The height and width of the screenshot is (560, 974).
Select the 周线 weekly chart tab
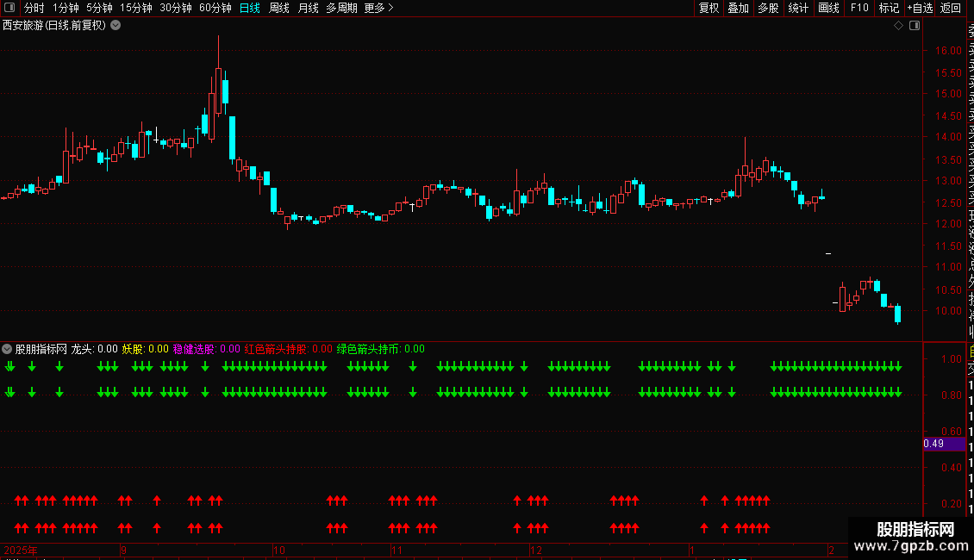(x=279, y=8)
